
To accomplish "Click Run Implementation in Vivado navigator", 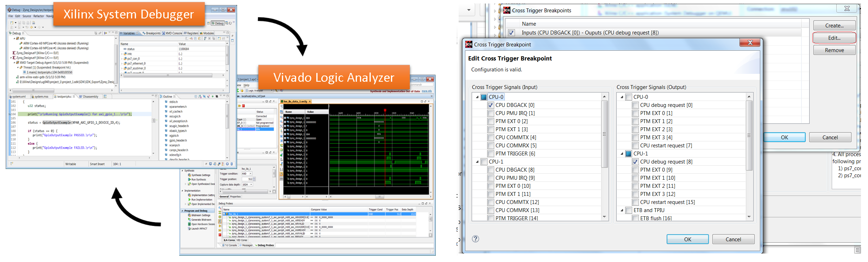I will (x=200, y=200).
